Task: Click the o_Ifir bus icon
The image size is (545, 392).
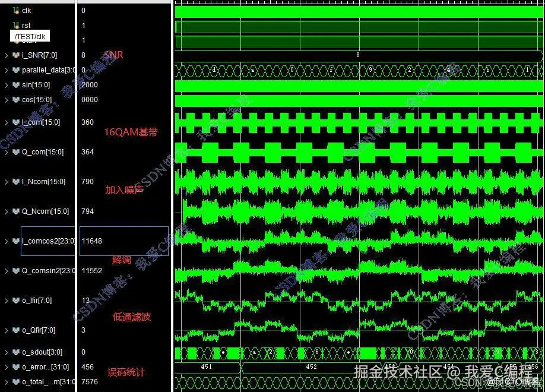Action: pyautogui.click(x=16, y=301)
